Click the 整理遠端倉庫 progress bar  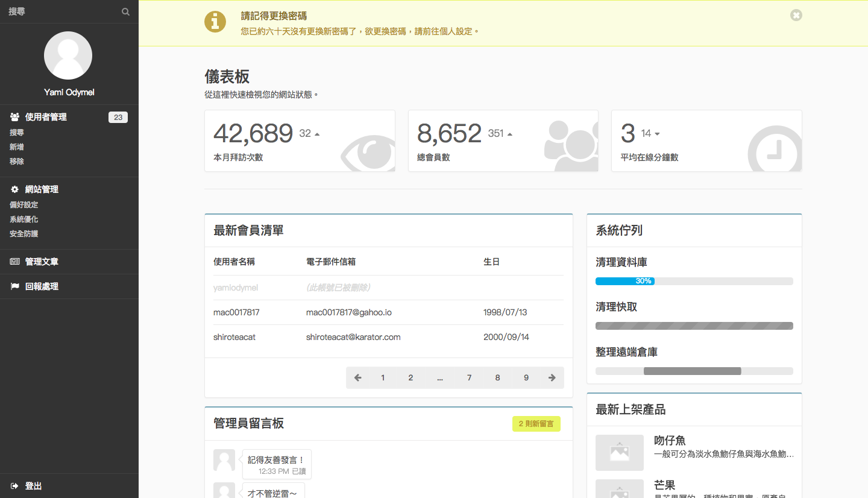[x=694, y=371]
